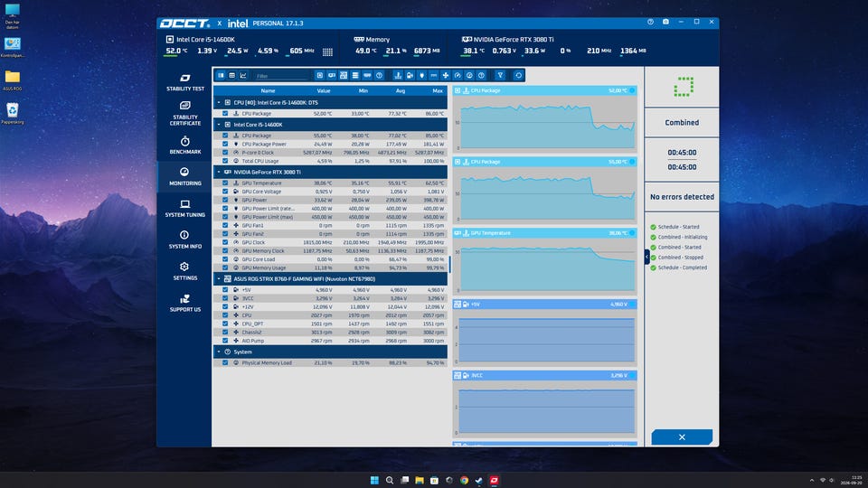Image resolution: width=868 pixels, height=488 pixels.
Task: Toggle temperature sensor type filter
Action: (x=398, y=75)
